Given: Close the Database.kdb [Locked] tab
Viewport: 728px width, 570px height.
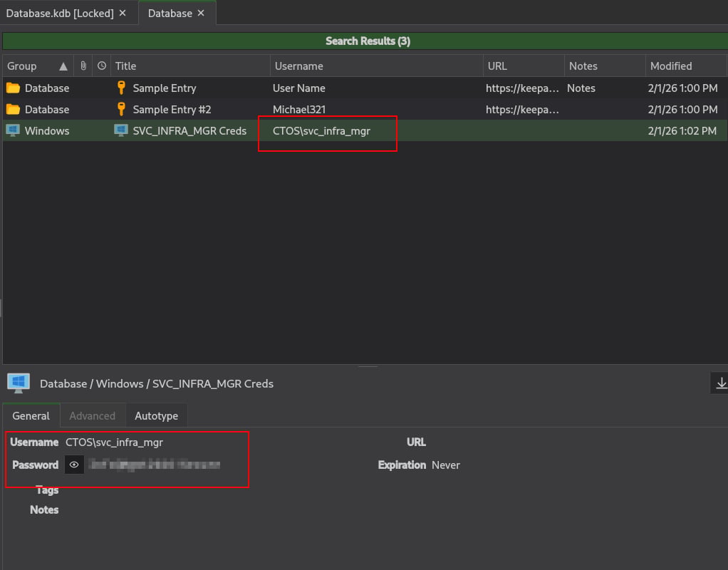Looking at the screenshot, I should pos(123,13).
